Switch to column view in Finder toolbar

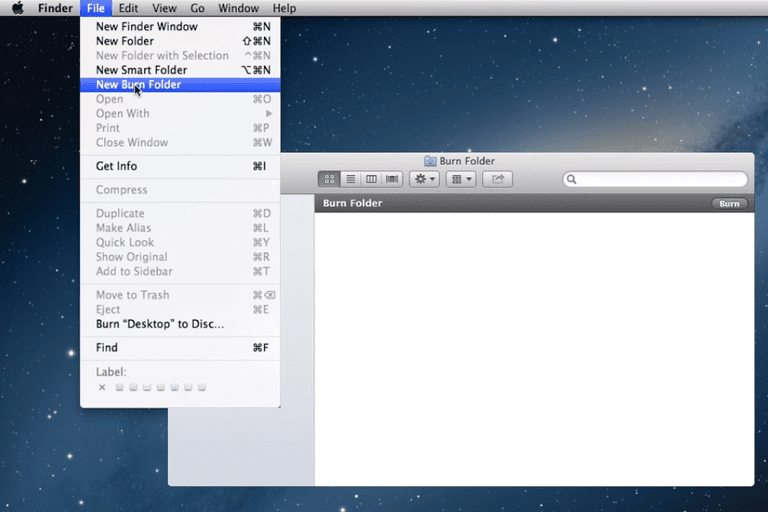pyautogui.click(x=371, y=179)
